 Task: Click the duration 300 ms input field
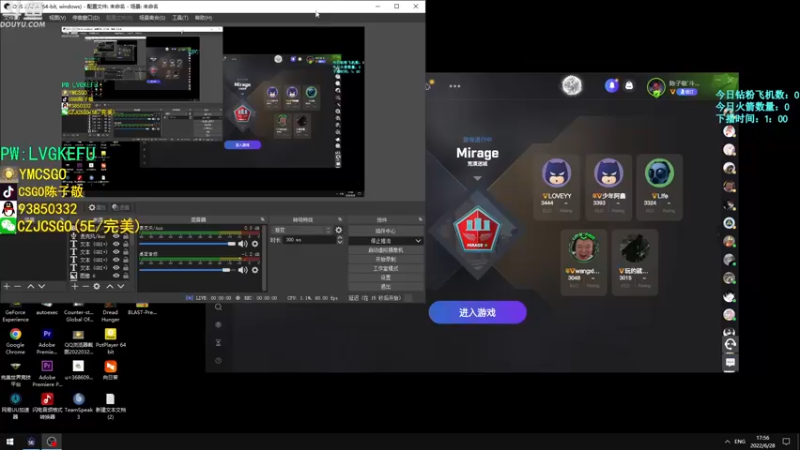click(x=309, y=240)
